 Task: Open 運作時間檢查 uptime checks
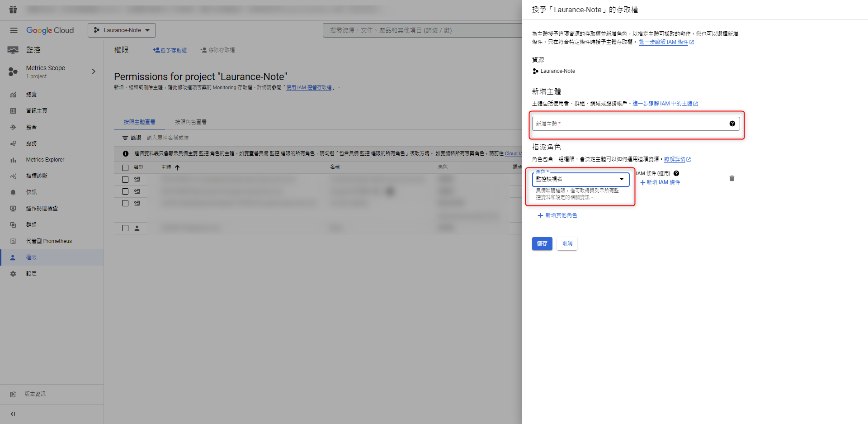click(x=42, y=209)
